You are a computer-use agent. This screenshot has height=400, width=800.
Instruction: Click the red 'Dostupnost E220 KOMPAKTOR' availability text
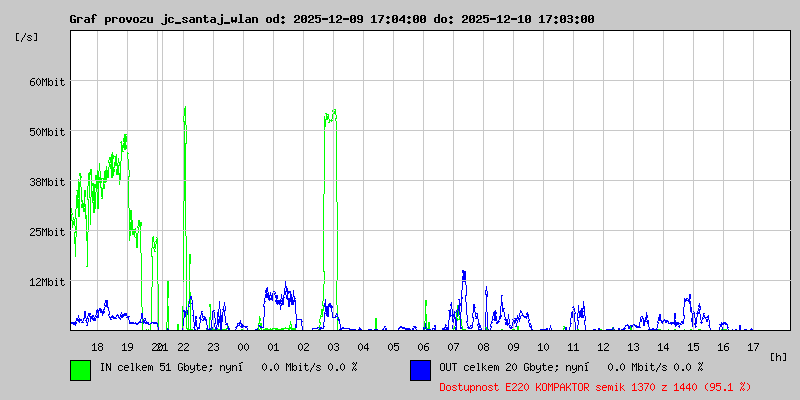[x=595, y=388]
